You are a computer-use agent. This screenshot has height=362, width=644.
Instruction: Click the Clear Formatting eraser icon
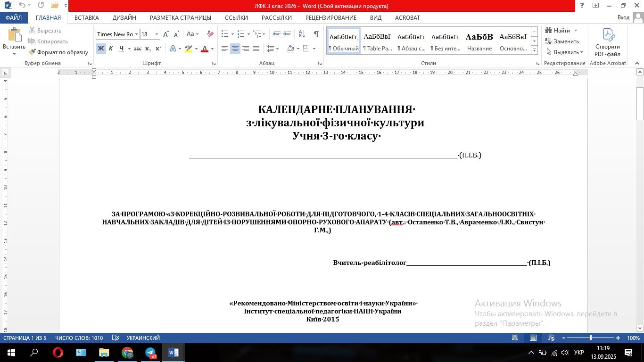(210, 34)
